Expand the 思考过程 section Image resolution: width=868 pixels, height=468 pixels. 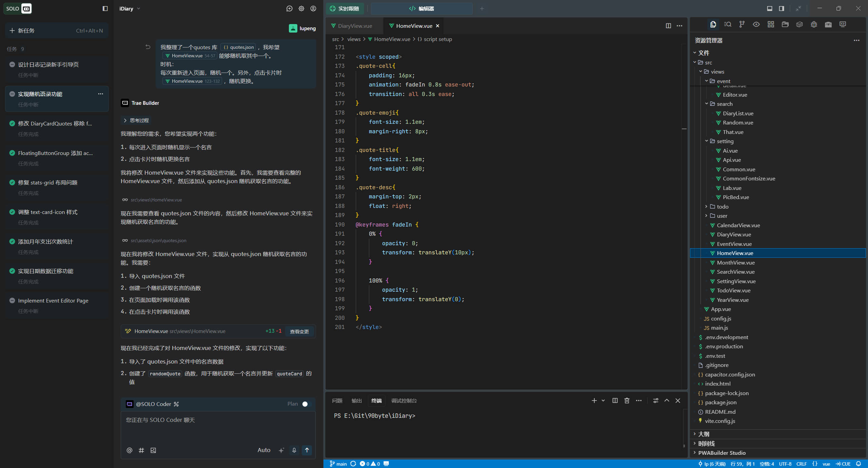click(136, 120)
